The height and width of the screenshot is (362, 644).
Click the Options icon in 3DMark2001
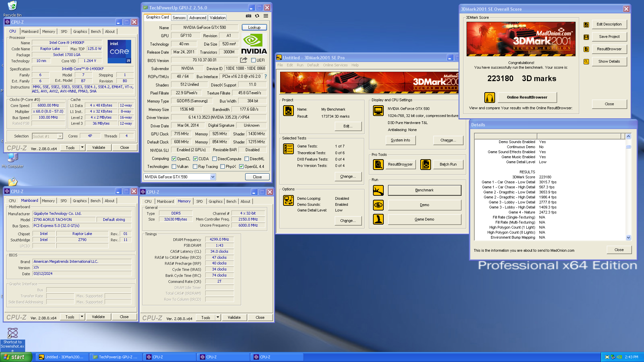click(x=288, y=200)
